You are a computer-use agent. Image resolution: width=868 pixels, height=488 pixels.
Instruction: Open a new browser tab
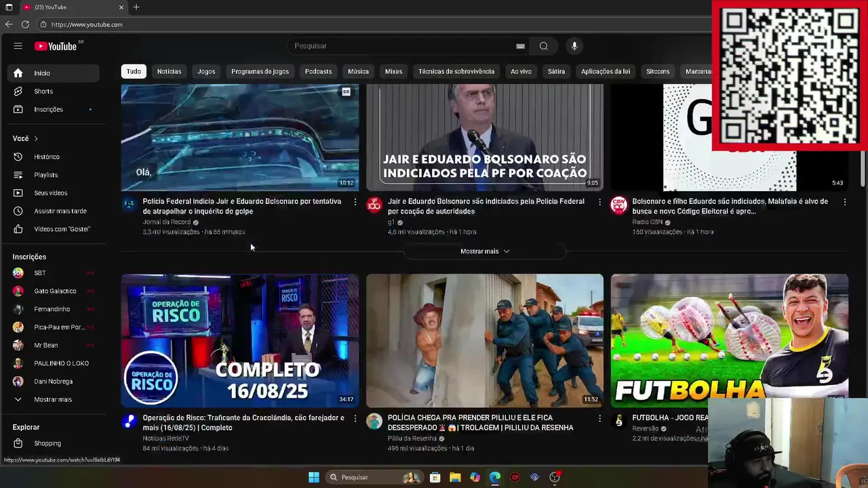(x=136, y=7)
